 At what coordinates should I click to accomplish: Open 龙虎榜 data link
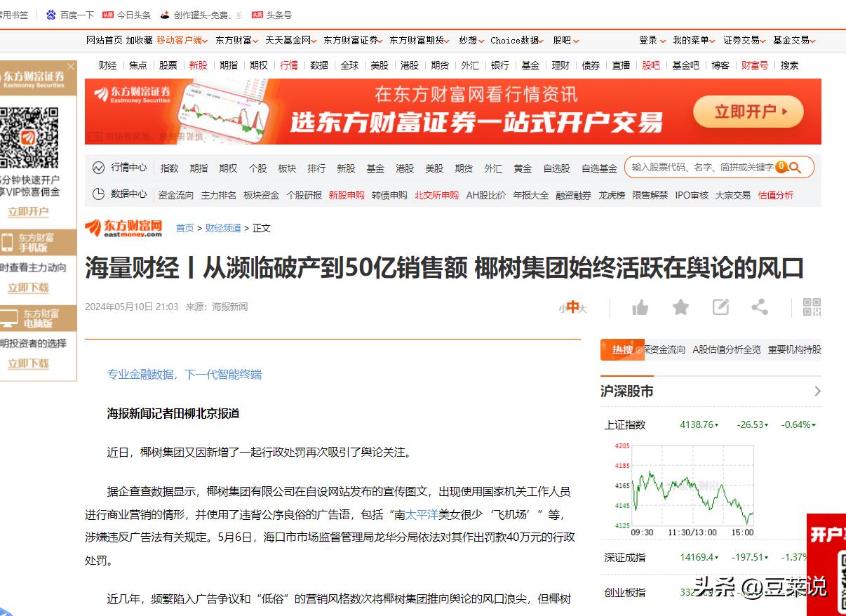[612, 195]
